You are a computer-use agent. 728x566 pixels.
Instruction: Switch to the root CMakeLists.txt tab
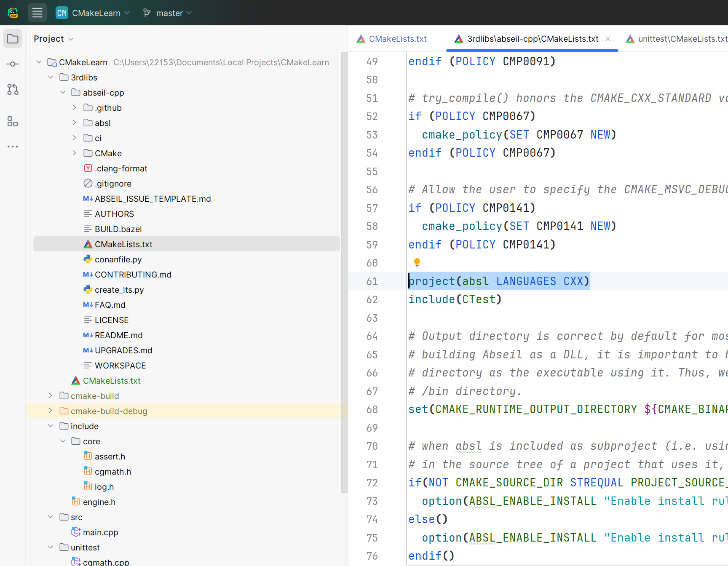click(392, 39)
